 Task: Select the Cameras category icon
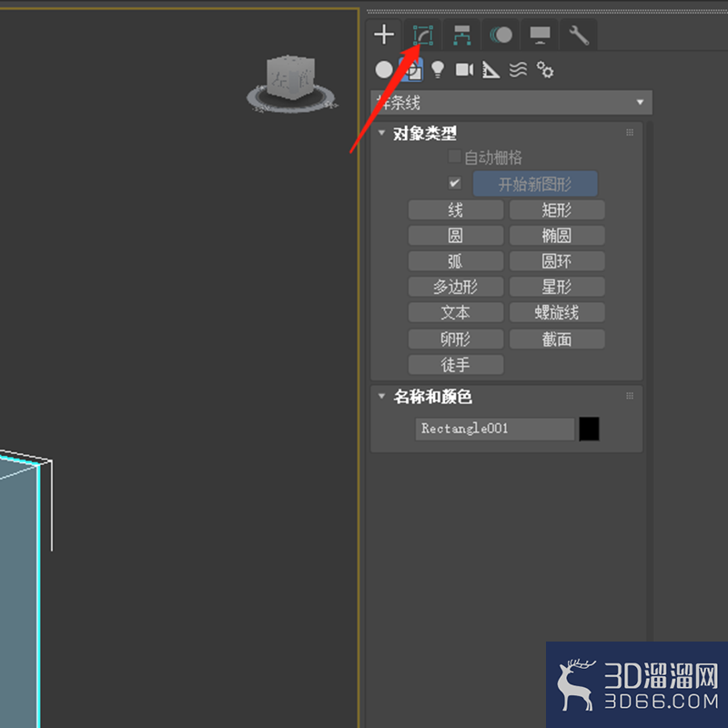pyautogui.click(x=464, y=70)
